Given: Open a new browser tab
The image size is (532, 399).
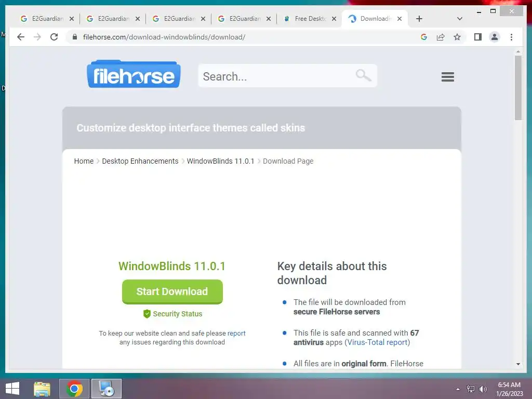Looking at the screenshot, I should 419,19.
